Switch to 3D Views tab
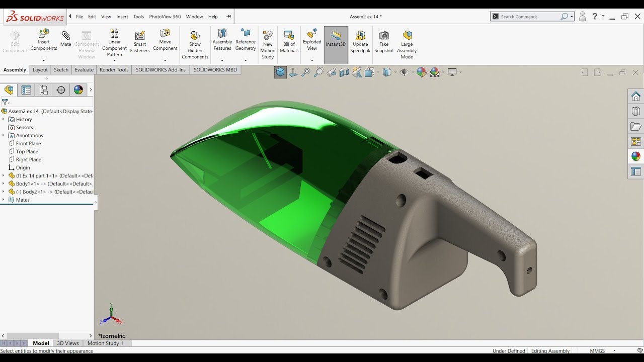The image size is (644, 362). 68,343
